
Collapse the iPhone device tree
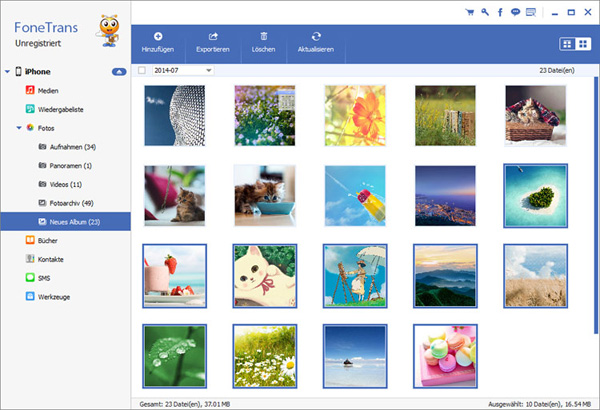click(x=7, y=72)
